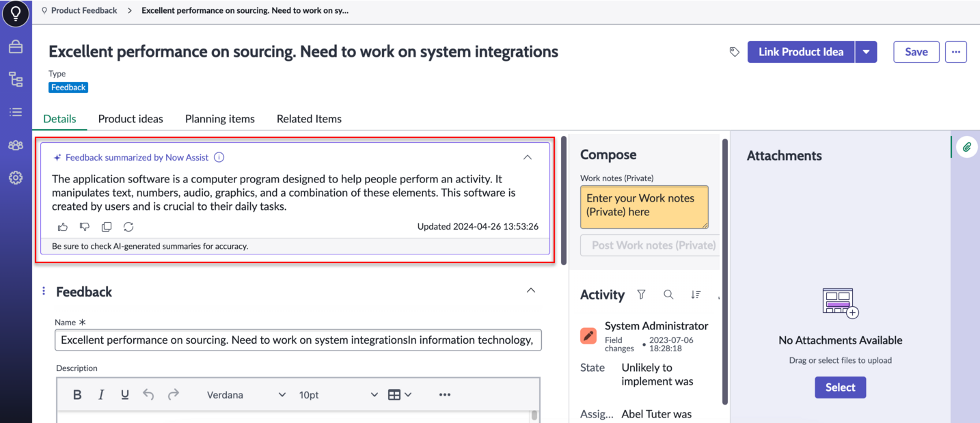Open the settings gear in sidebar
980x423 pixels.
pyautogui.click(x=16, y=178)
